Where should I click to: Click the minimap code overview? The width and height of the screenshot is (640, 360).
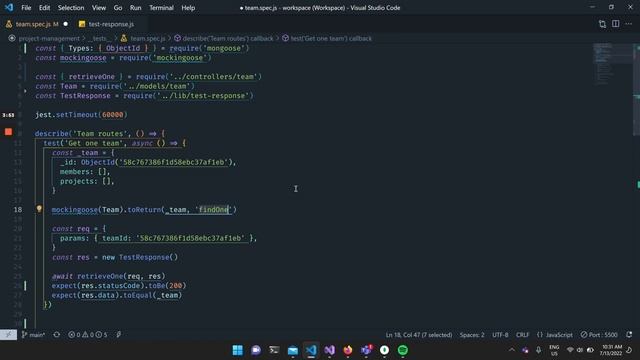[611, 63]
